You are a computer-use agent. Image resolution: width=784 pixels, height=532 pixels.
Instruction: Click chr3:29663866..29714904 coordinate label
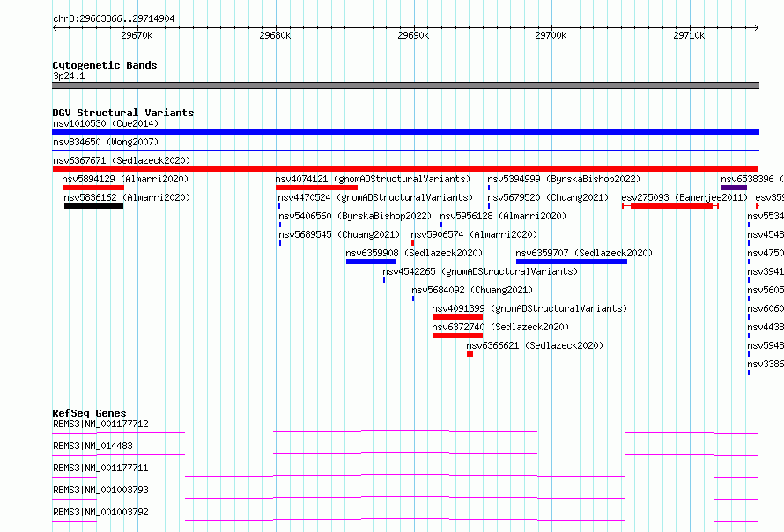pos(114,19)
